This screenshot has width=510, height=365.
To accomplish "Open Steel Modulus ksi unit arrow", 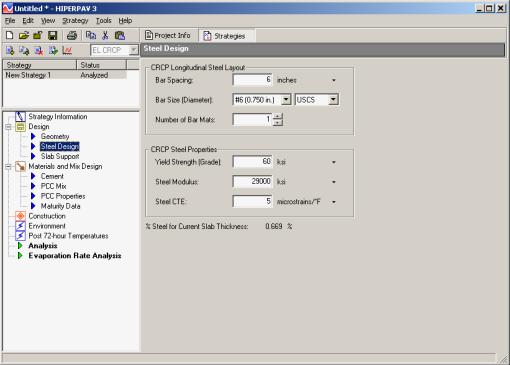I will click(334, 182).
